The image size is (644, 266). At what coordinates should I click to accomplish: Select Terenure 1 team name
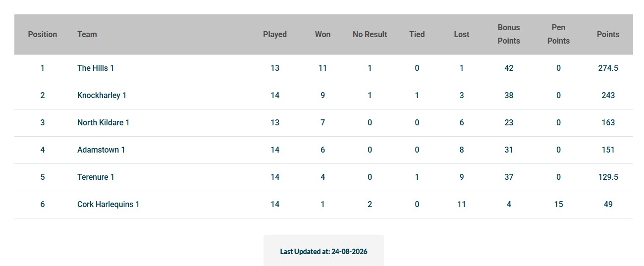point(96,177)
